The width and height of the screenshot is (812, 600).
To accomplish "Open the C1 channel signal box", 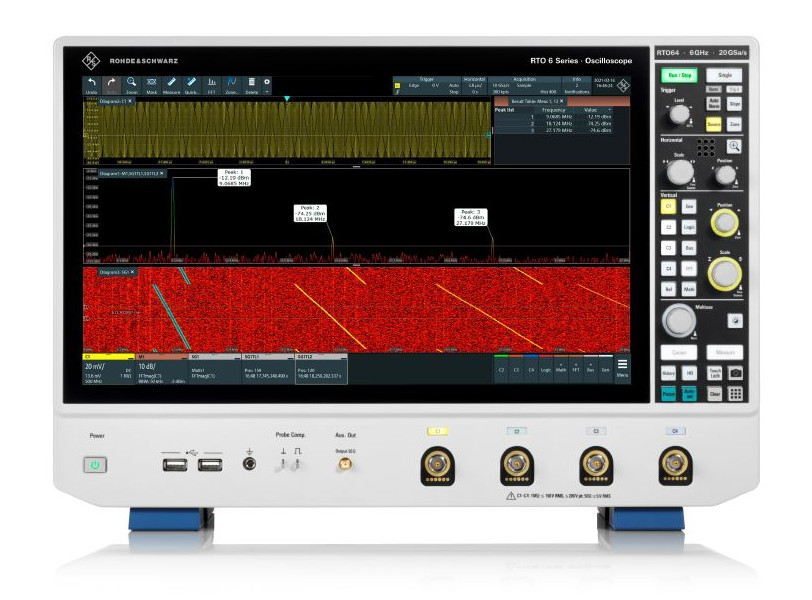I will 108,369.
